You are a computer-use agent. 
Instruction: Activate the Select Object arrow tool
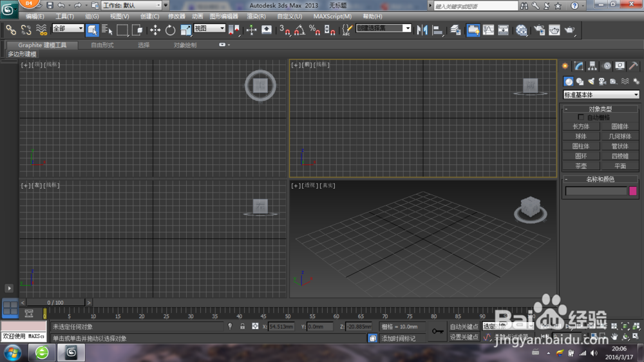click(x=92, y=30)
